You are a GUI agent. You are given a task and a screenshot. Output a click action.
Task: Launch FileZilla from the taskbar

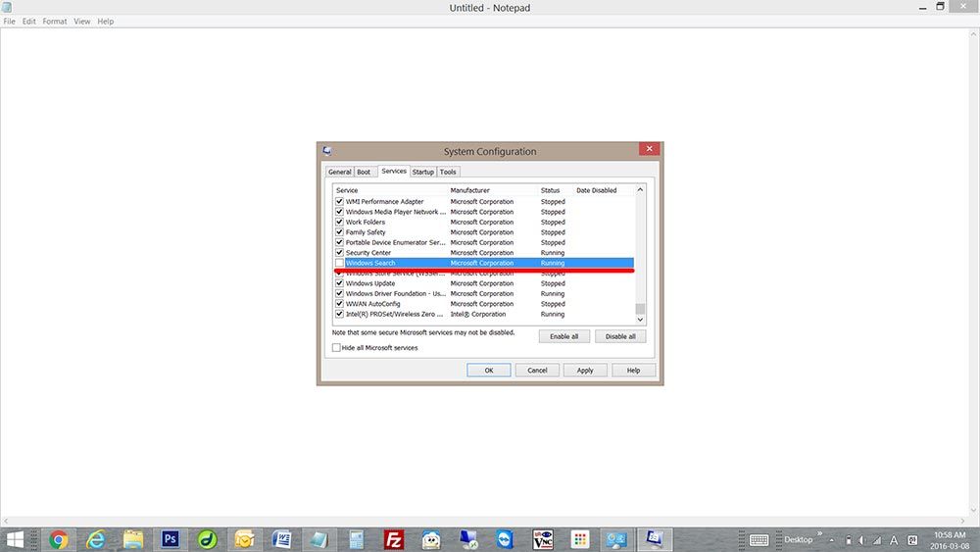tap(393, 539)
